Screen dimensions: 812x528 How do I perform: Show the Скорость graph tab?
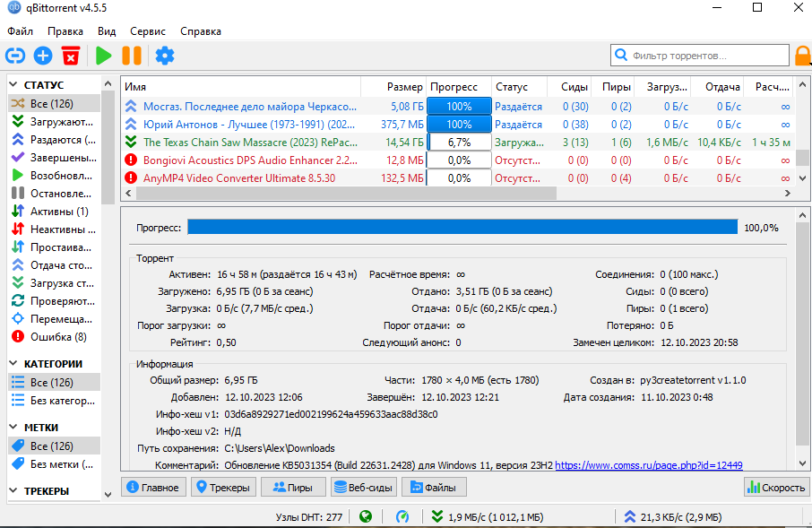776,487
